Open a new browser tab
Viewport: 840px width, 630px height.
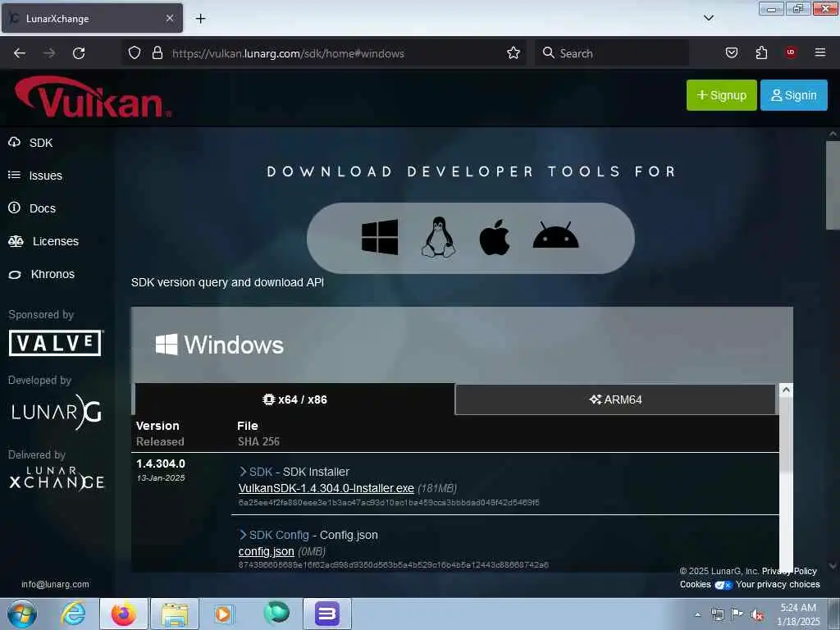[x=200, y=19]
